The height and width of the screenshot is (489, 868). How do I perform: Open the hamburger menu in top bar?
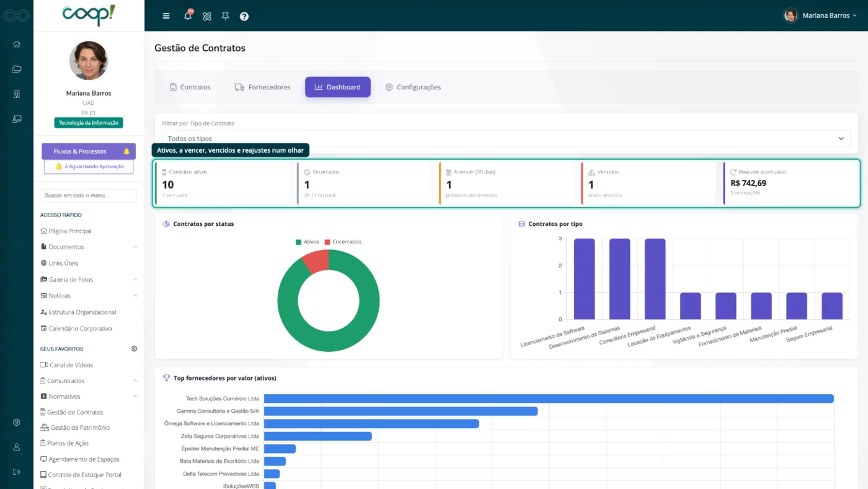point(166,16)
